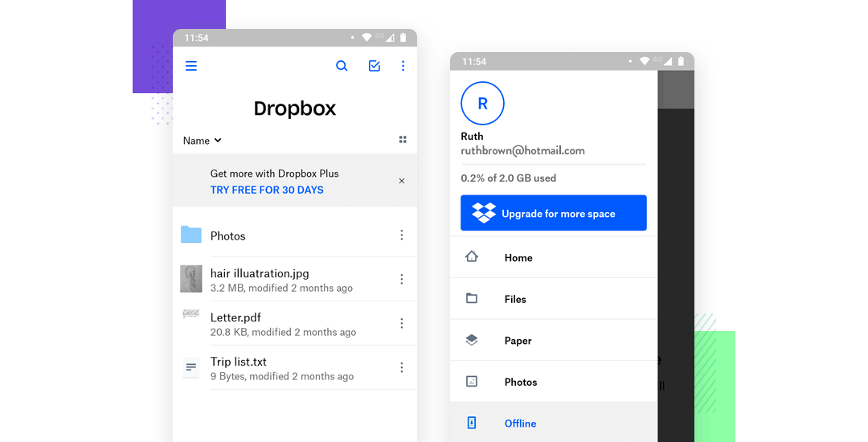This screenshot has height=442, width=868.
Task: Open Offline in the drawer
Action: [x=554, y=423]
